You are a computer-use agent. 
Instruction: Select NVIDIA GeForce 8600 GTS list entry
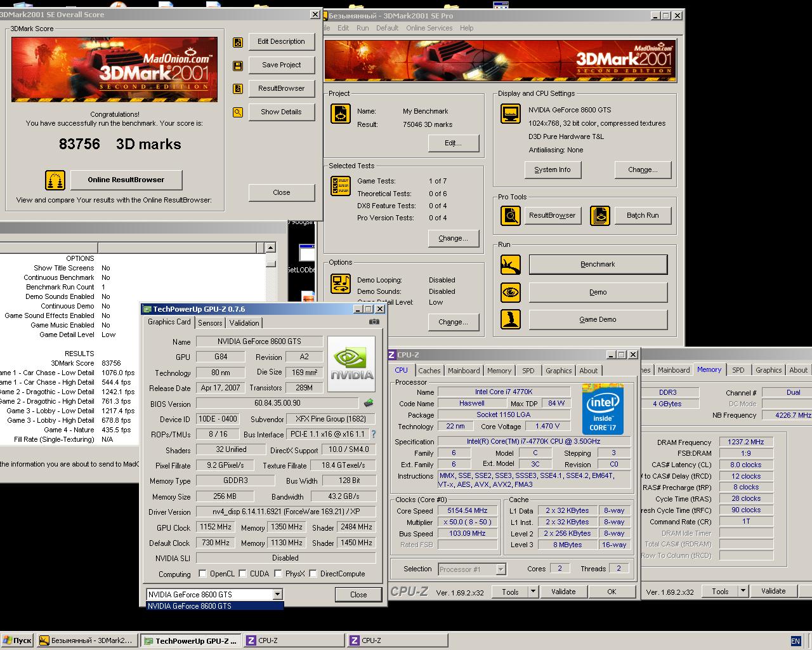click(x=215, y=606)
